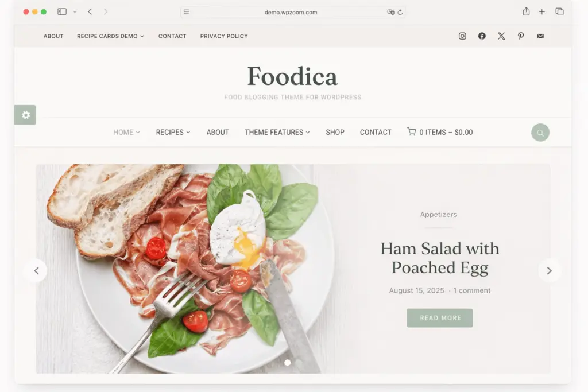Click the Safari share icon

pos(526,11)
